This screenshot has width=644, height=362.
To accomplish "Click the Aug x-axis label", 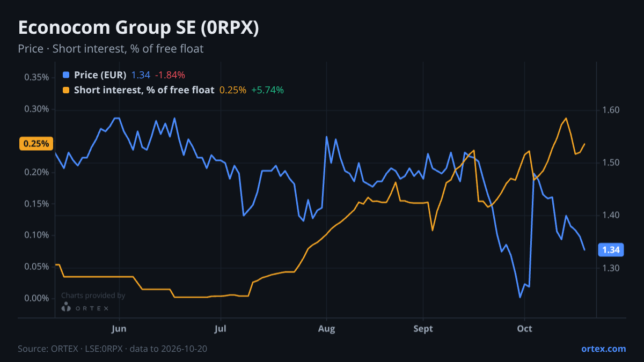I will (x=326, y=329).
